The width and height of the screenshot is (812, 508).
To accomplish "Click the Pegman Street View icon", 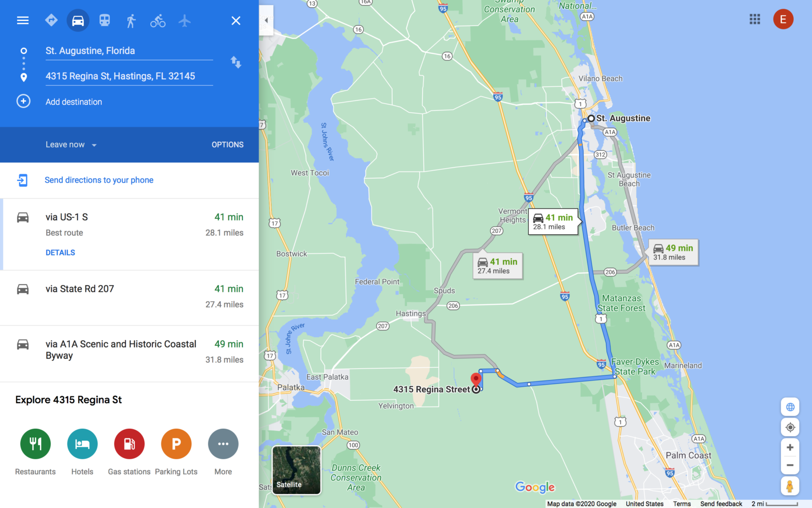I will click(790, 486).
